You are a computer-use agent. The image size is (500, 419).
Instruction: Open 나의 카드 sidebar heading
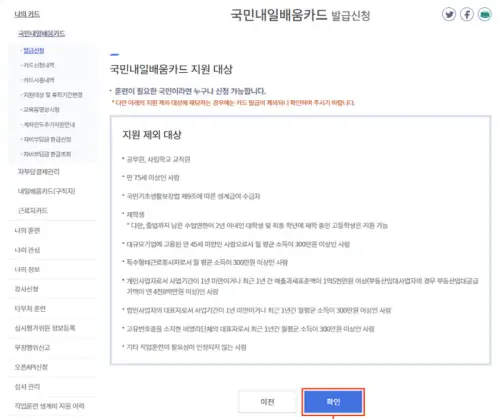(x=27, y=14)
